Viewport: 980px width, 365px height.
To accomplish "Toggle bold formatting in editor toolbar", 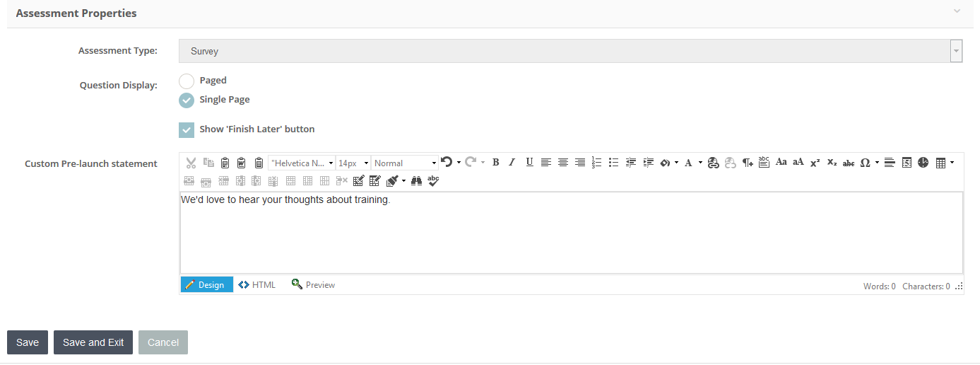I will pos(496,163).
